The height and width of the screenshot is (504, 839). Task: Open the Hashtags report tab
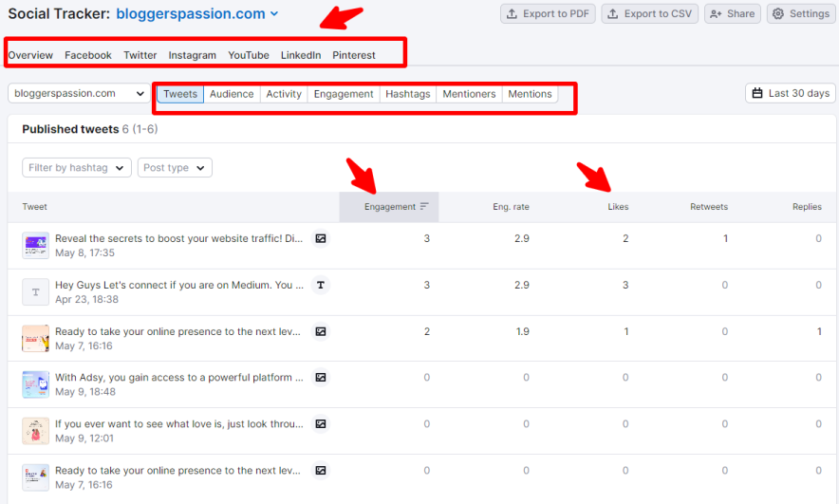click(x=407, y=94)
